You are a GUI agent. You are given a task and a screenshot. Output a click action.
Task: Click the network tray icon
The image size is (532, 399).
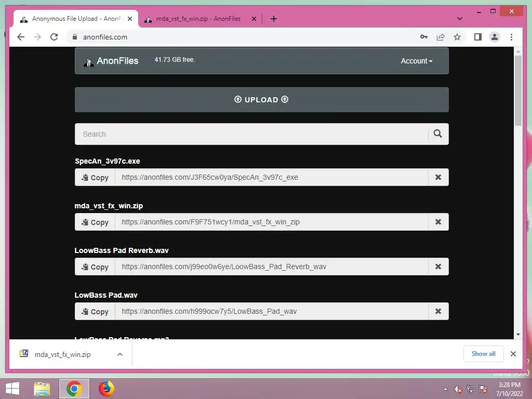click(471, 389)
